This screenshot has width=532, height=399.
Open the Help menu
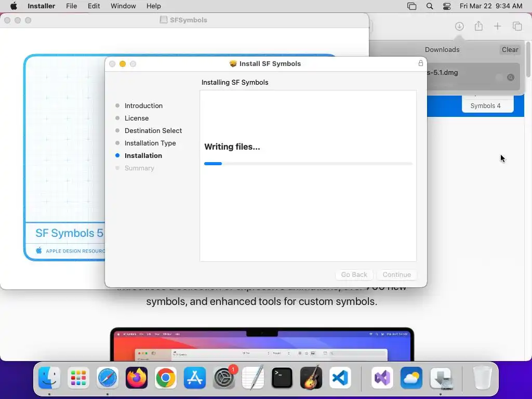(153, 6)
